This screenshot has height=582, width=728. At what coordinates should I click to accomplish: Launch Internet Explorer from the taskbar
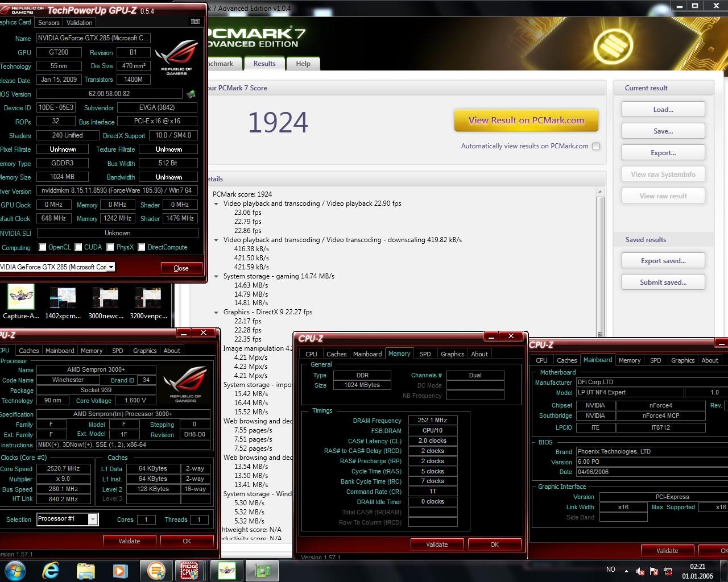51,570
